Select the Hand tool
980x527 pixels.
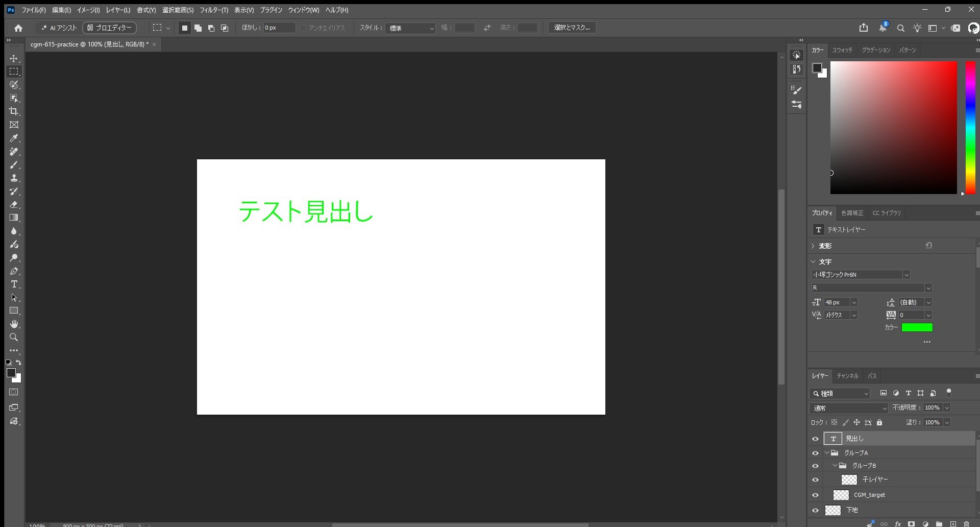[14, 324]
